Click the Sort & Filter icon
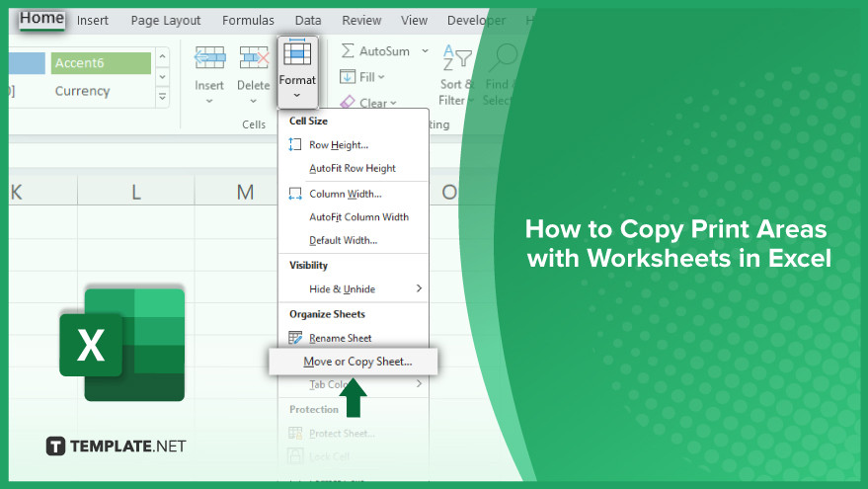The height and width of the screenshot is (489, 868). click(457, 57)
